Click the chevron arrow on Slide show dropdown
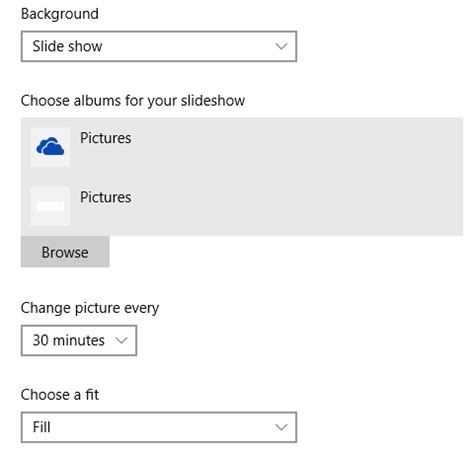Viewport: 474px width, 451px height. 281,46
